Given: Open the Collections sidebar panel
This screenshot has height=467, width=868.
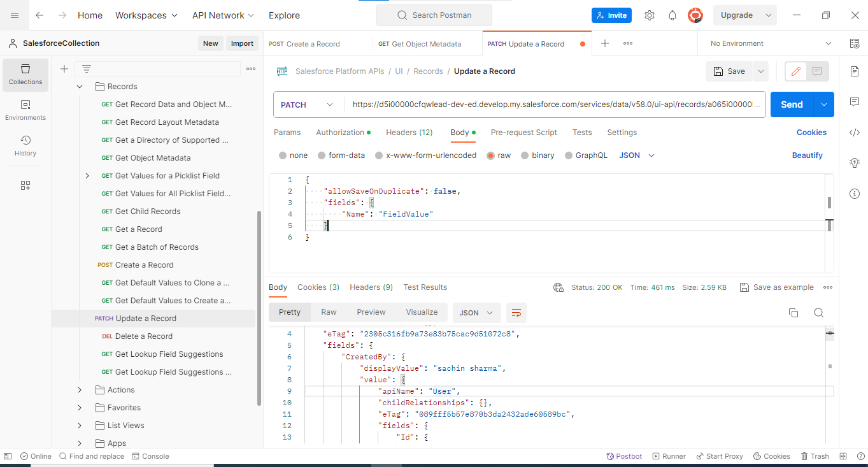Looking at the screenshot, I should click(25, 74).
